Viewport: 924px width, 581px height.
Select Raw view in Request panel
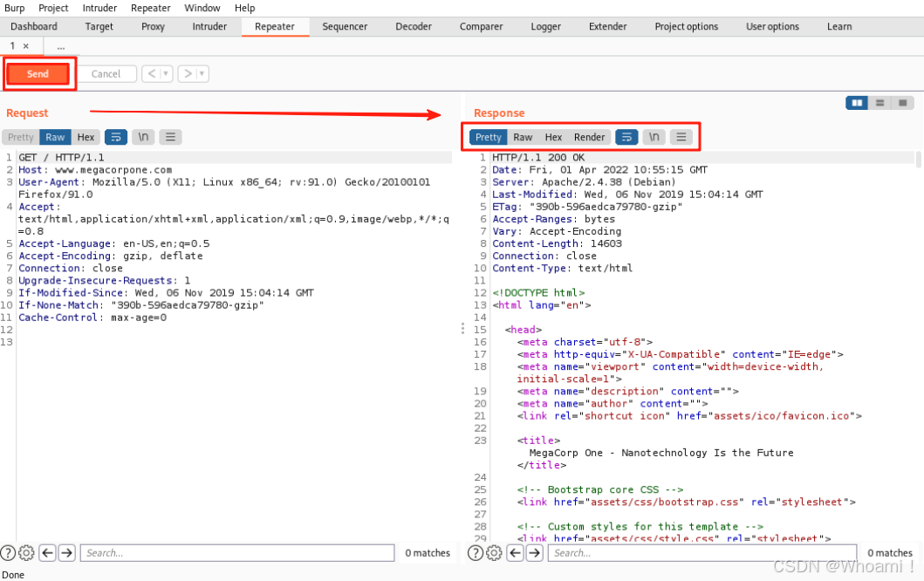click(55, 137)
